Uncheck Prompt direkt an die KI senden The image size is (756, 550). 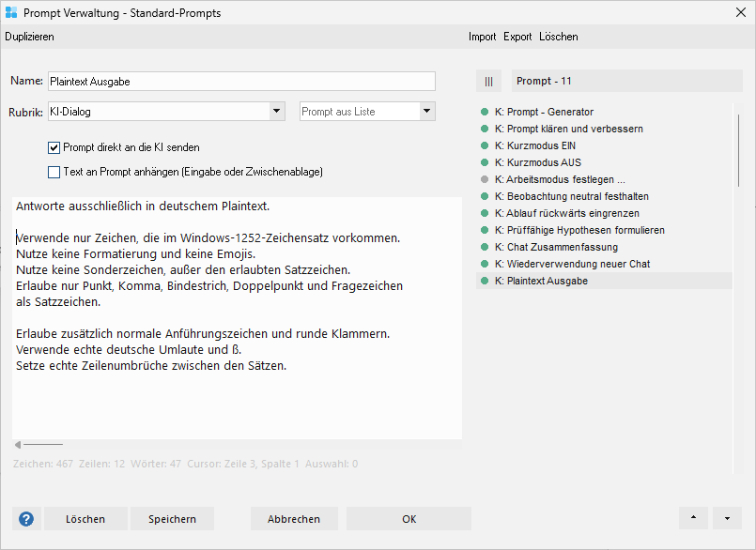[54, 147]
